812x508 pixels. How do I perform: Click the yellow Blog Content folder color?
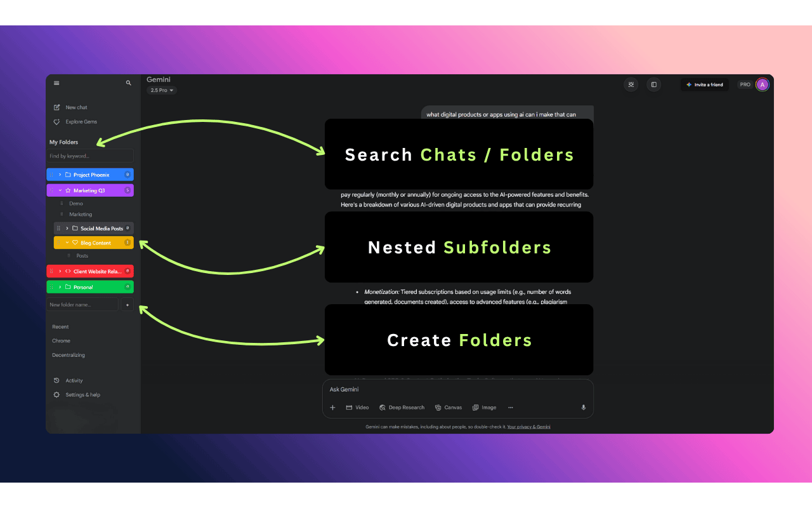(93, 242)
